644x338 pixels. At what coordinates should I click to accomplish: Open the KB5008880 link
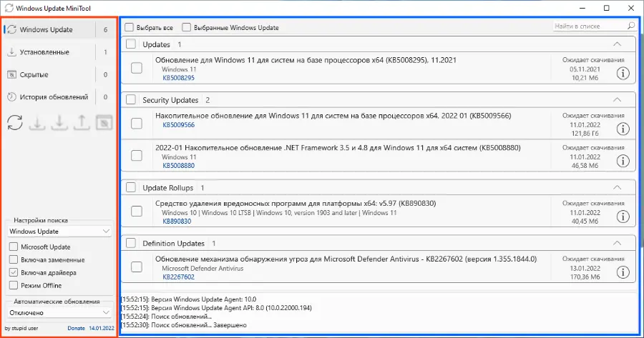177,165
